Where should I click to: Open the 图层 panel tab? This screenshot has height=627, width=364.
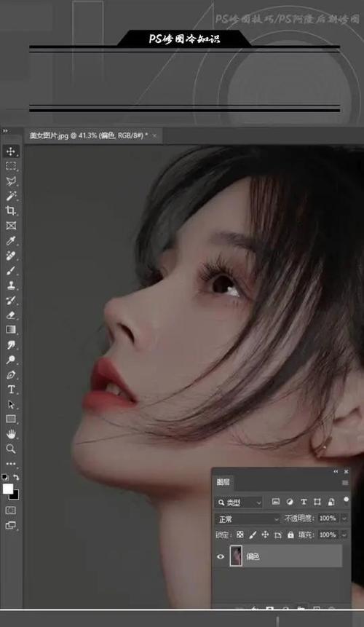point(223,483)
